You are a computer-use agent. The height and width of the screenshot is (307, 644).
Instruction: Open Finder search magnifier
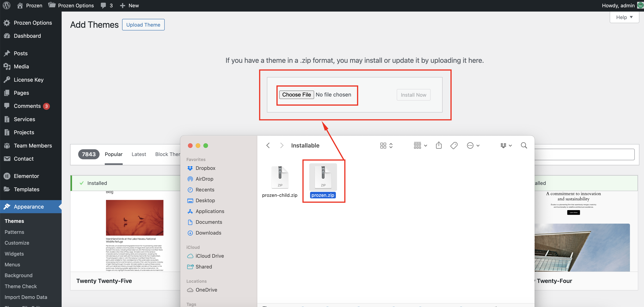pos(524,145)
